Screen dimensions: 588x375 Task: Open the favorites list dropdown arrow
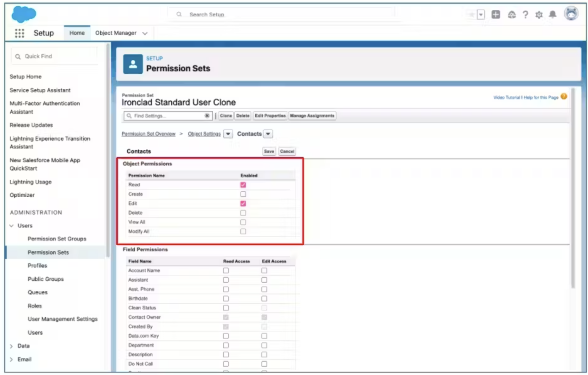[x=481, y=15]
